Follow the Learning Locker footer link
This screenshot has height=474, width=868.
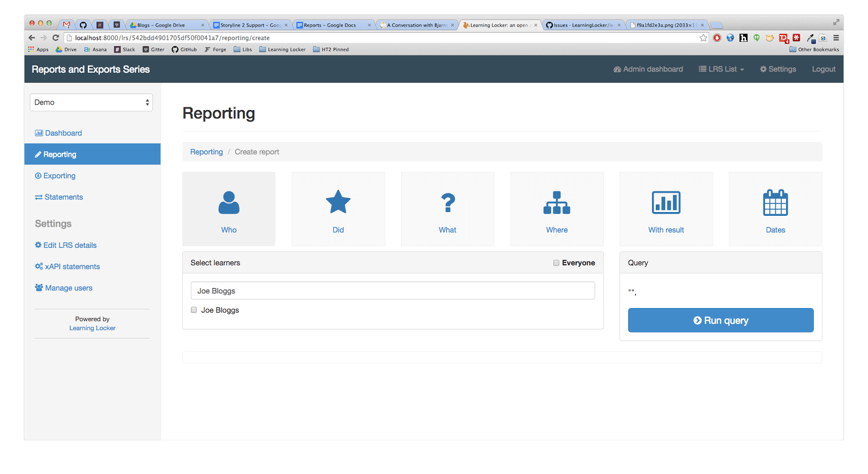92,328
